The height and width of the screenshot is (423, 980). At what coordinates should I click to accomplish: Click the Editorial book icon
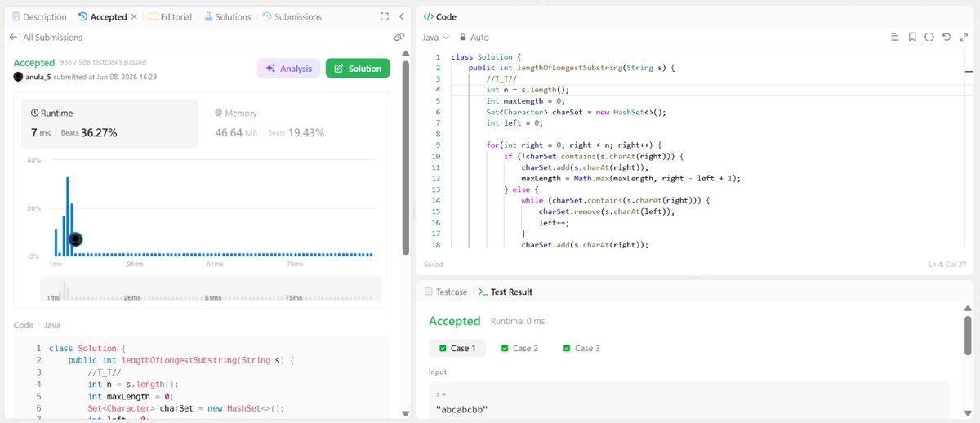pos(154,16)
